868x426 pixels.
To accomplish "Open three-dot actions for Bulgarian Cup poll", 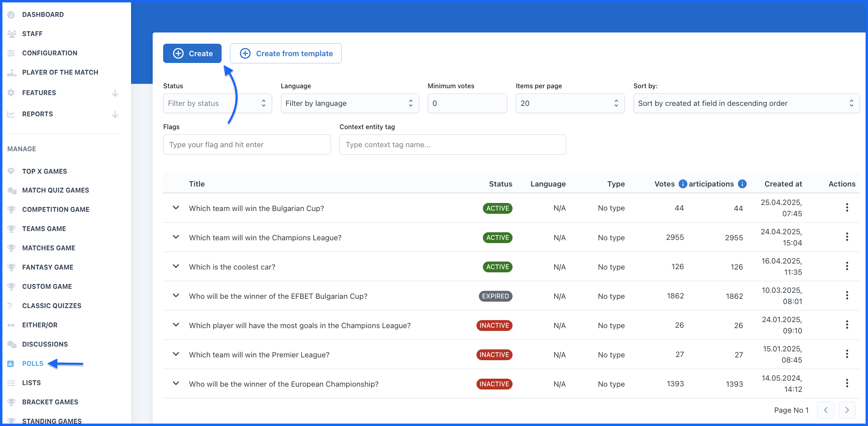I will pos(847,208).
